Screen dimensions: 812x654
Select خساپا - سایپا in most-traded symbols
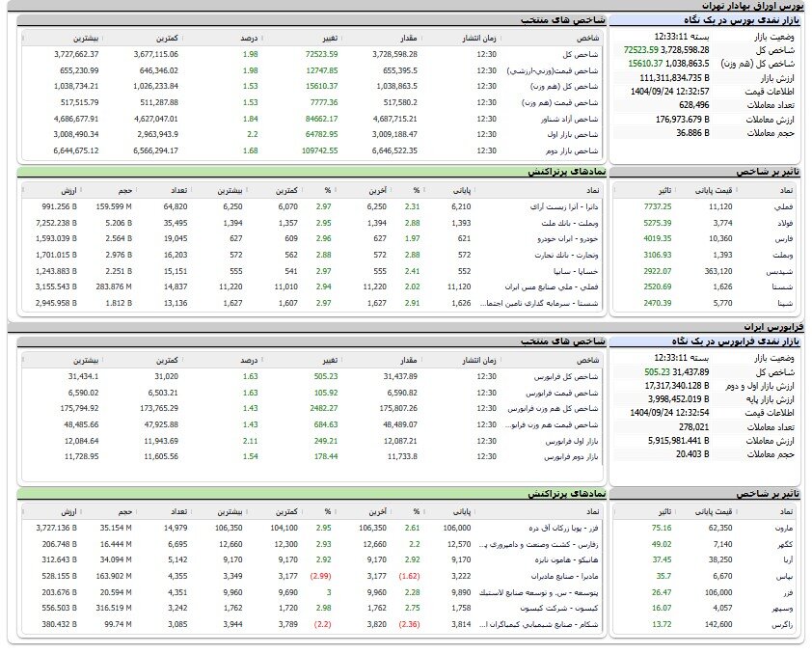click(x=559, y=271)
